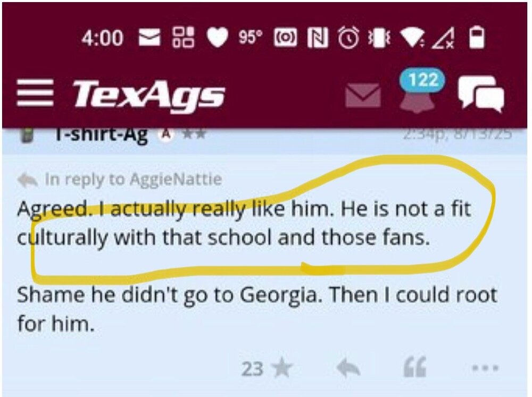Image resolution: width=532 pixels, height=397 pixels.
Task: Open the forum chat bubbles icon
Action: coord(481,94)
